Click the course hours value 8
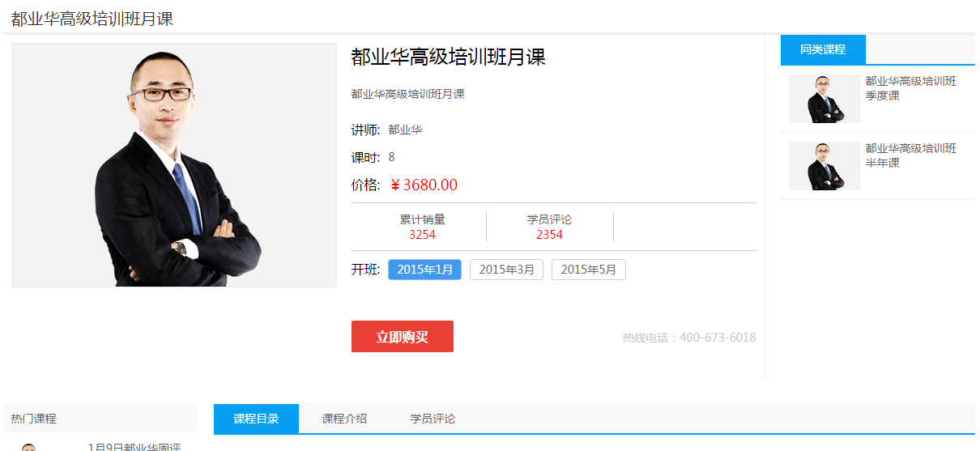 (392, 157)
